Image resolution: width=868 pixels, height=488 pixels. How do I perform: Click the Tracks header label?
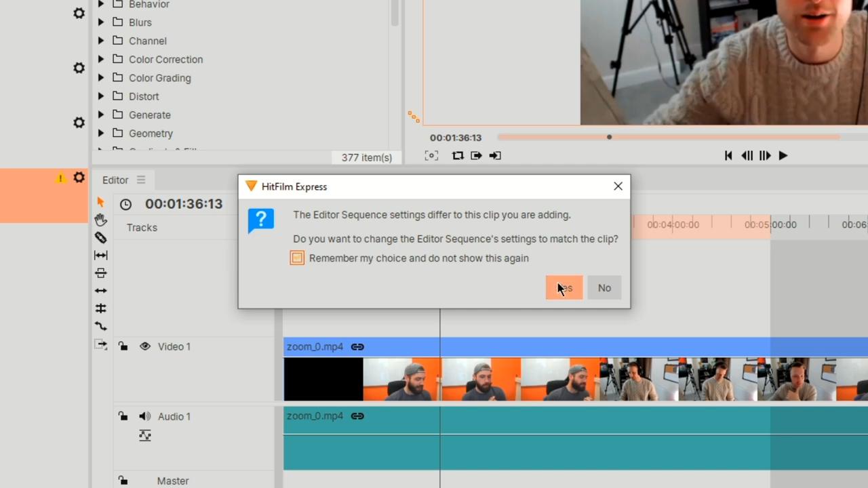click(142, 228)
